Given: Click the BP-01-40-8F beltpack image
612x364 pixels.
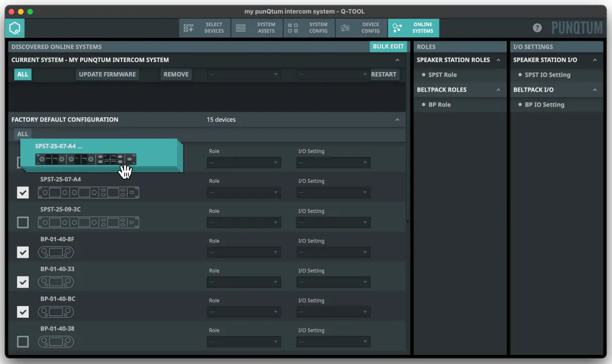Looking at the screenshot, I should (x=55, y=252).
